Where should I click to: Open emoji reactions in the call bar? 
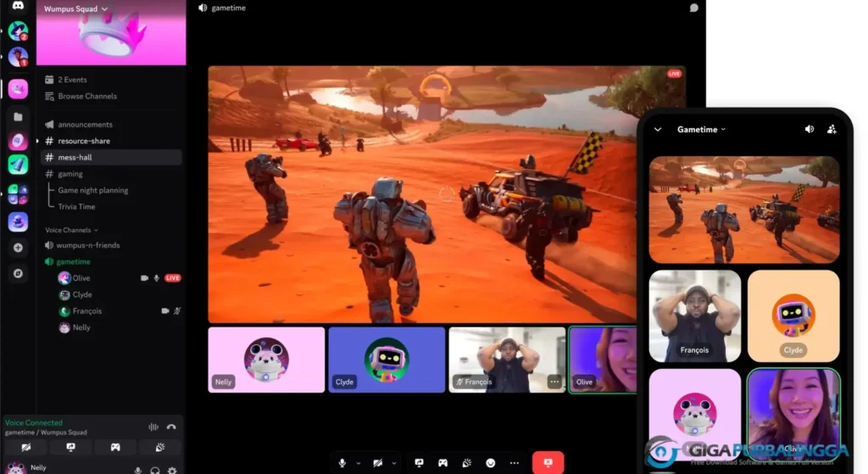(491, 462)
